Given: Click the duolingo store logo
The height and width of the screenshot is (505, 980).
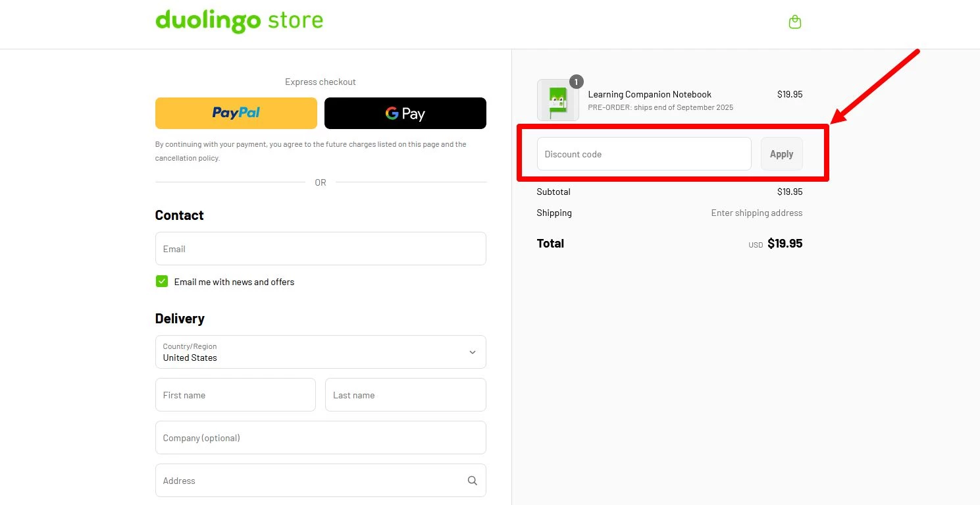Looking at the screenshot, I should pos(239,21).
